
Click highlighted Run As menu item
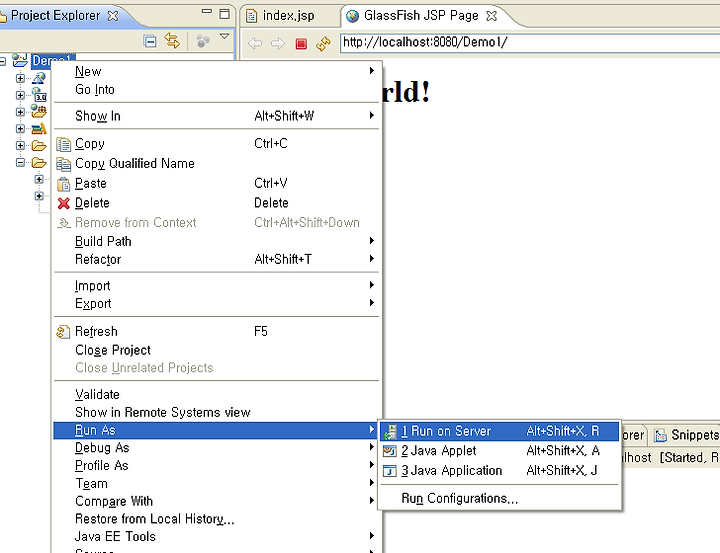point(217,430)
